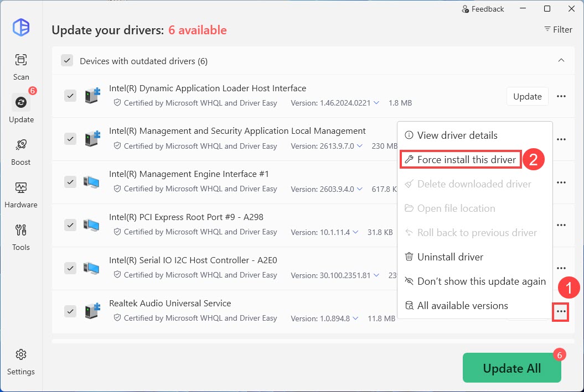Expand version dropdown 1.0.894.8

(x=355, y=318)
